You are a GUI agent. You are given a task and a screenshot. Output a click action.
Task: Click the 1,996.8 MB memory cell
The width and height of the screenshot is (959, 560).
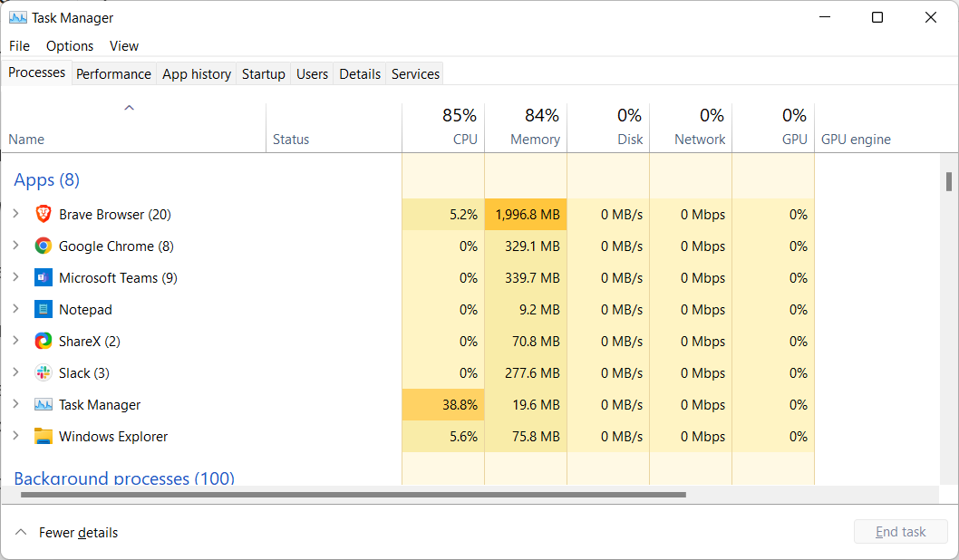(x=526, y=215)
